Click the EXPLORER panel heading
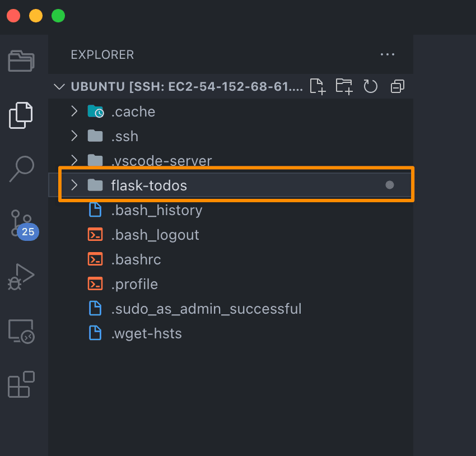This screenshot has height=456, width=476. [102, 55]
